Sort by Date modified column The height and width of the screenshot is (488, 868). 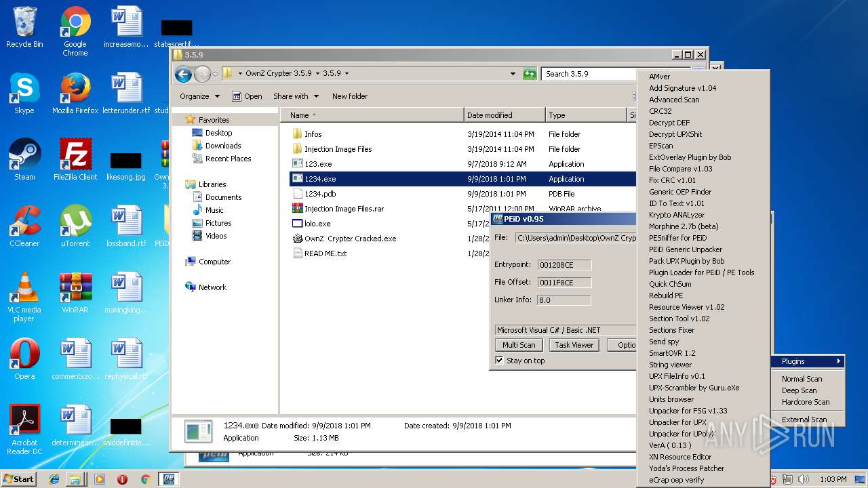pyautogui.click(x=505, y=115)
